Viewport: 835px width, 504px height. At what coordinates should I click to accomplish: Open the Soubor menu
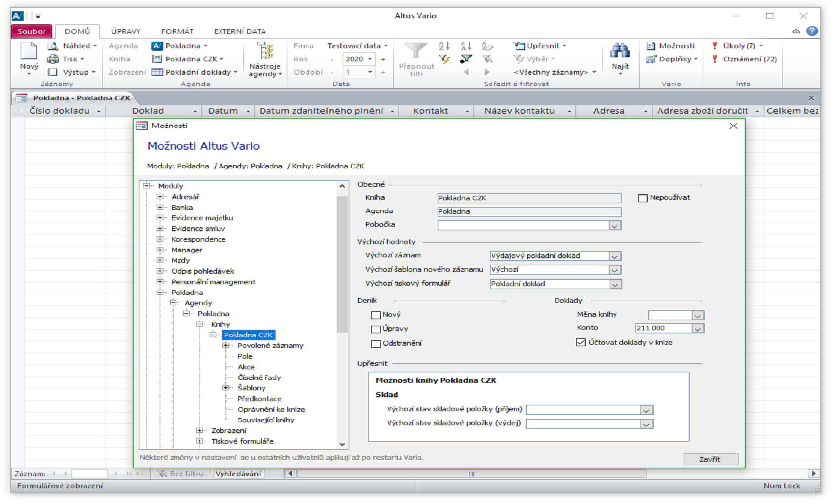pyautogui.click(x=32, y=31)
